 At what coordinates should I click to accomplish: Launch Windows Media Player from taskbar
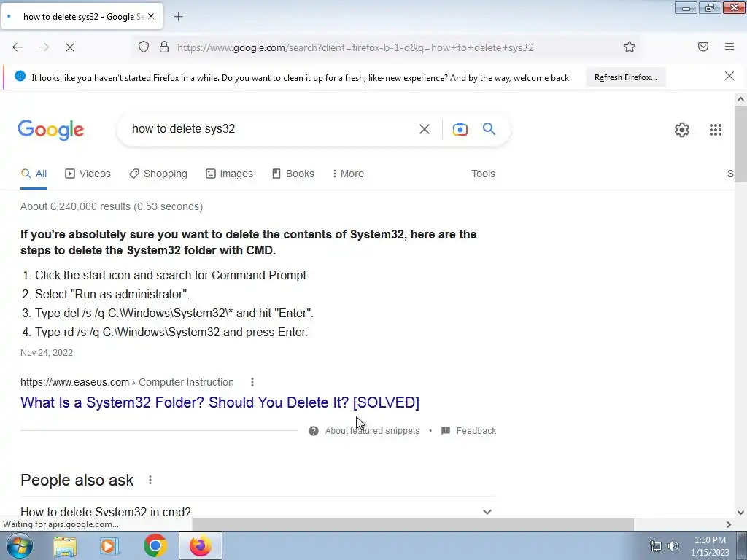109,546
